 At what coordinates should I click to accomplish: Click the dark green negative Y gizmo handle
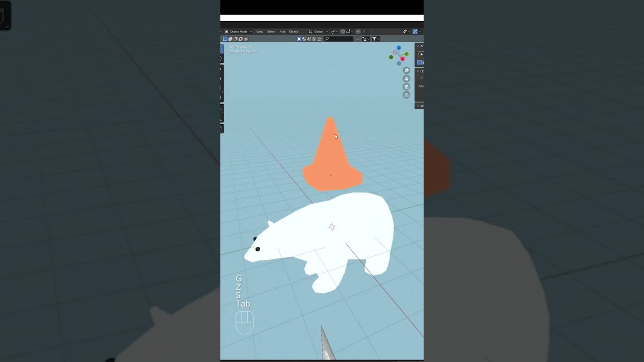(391, 57)
